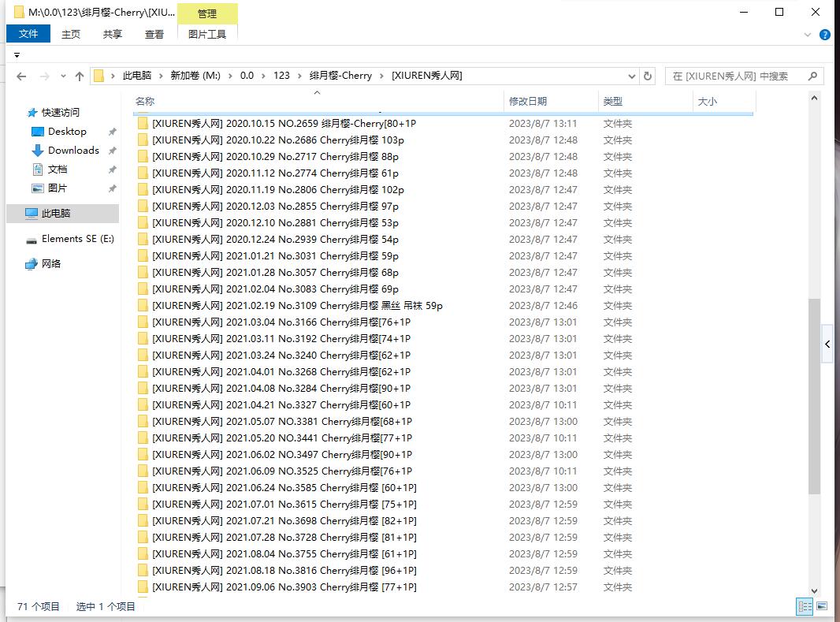The height and width of the screenshot is (622, 840).
Task: Expand the chevron after 新加卷 (M:) in breadcrumb
Action: (x=230, y=76)
